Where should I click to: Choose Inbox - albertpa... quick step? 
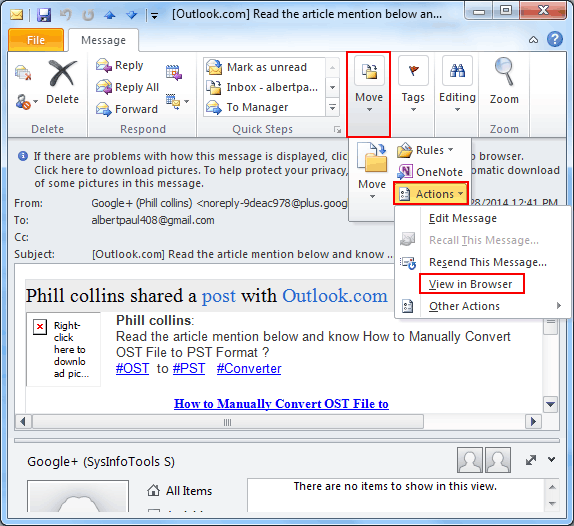click(264, 87)
